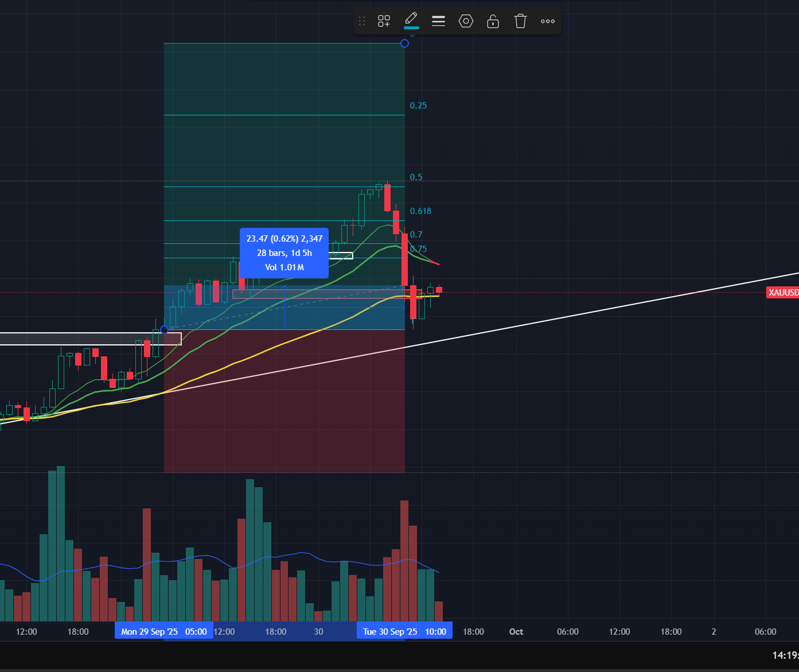Open drawing settings hexagon icon

click(x=466, y=21)
